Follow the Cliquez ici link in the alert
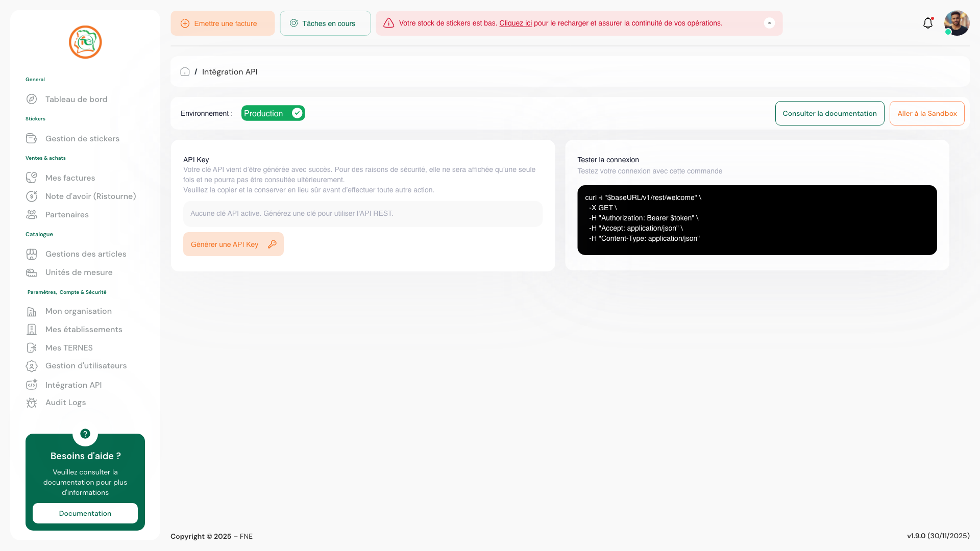 tap(516, 23)
